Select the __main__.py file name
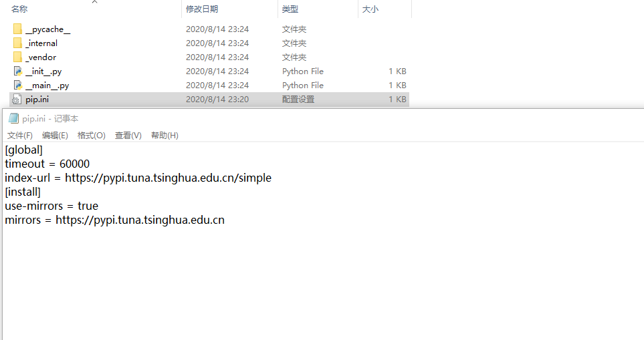The height and width of the screenshot is (340, 644). click(x=47, y=86)
